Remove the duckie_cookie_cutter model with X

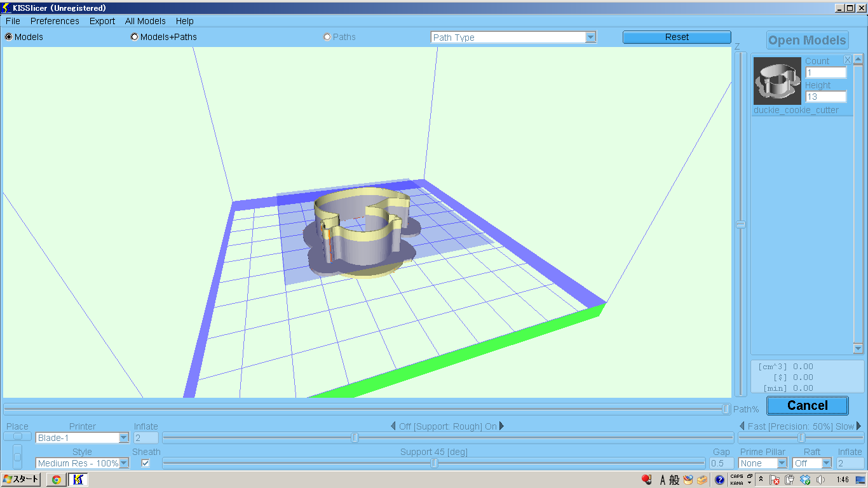pos(847,60)
